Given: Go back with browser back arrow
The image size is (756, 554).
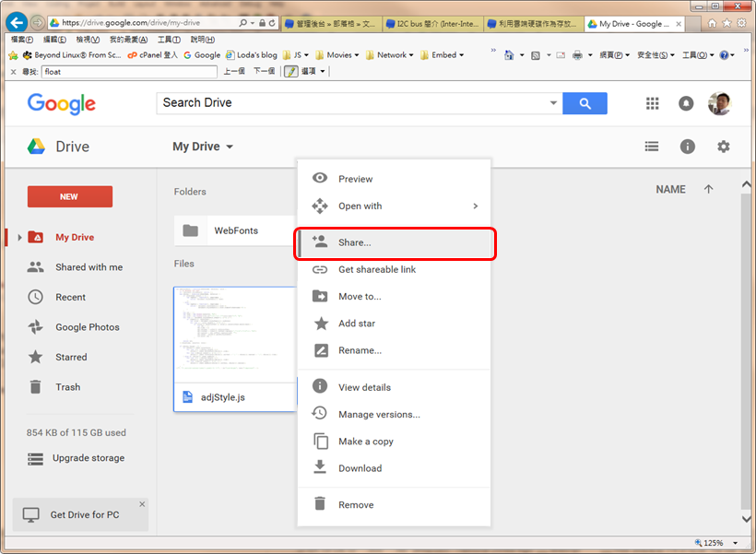Looking at the screenshot, I should click(x=17, y=22).
